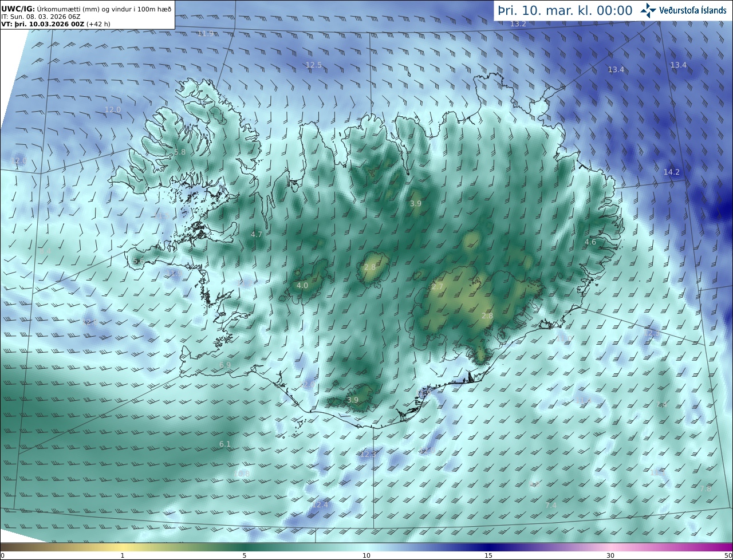This screenshot has height=560, width=733.
Task: Click the 12.5 value label north of Iceland
Action: pos(314,65)
